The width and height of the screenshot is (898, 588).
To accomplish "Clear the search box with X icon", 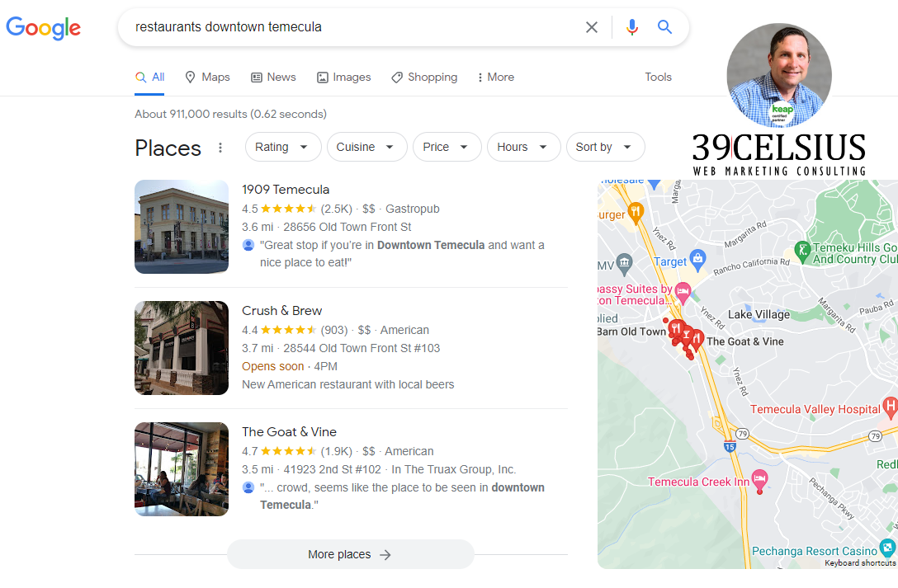I will [592, 27].
